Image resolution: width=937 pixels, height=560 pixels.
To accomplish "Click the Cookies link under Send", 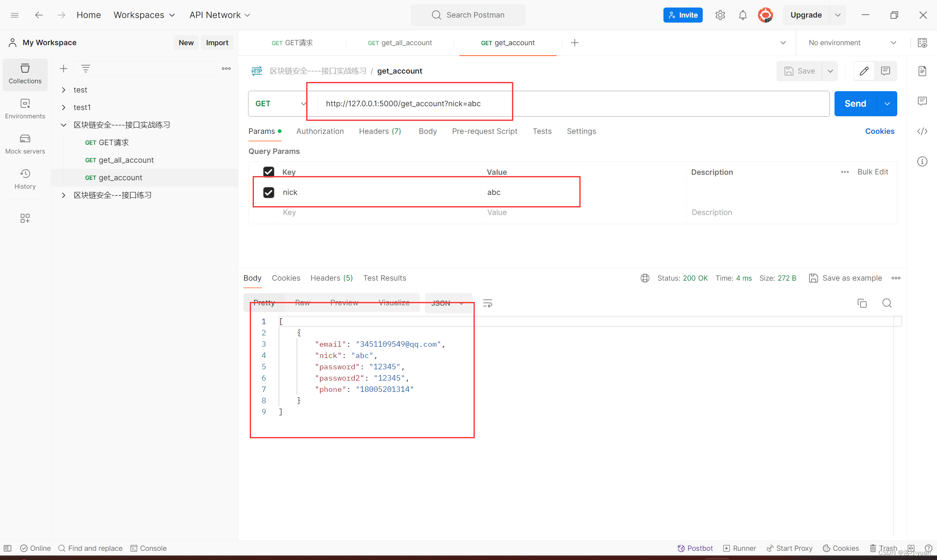I will click(x=880, y=131).
